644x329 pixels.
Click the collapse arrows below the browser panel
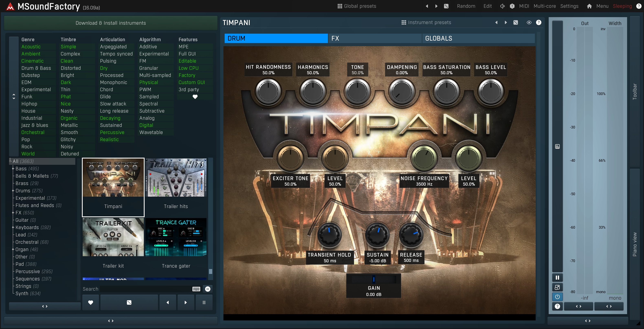point(111,321)
